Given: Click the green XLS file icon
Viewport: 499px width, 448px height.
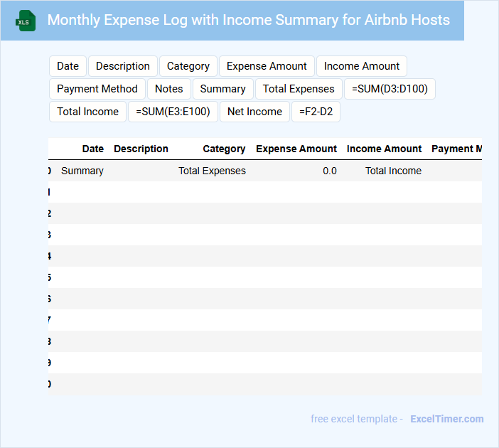Looking at the screenshot, I should point(26,21).
